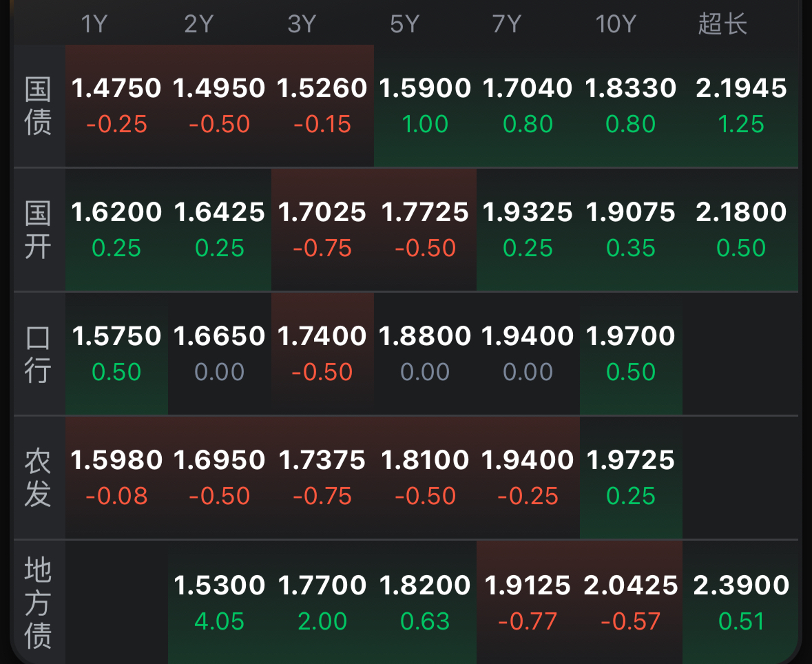This screenshot has height=664, width=812.
Task: Open the 农发 row label
Action: coord(39,478)
